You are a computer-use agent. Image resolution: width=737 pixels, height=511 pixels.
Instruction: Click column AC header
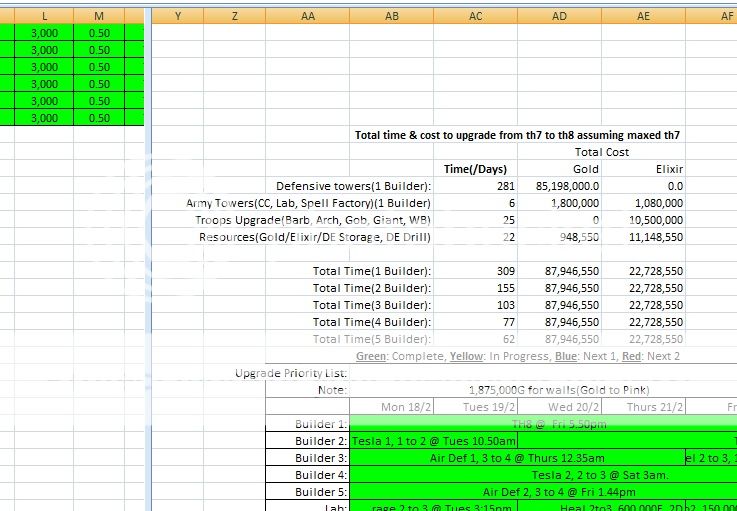tap(475, 16)
